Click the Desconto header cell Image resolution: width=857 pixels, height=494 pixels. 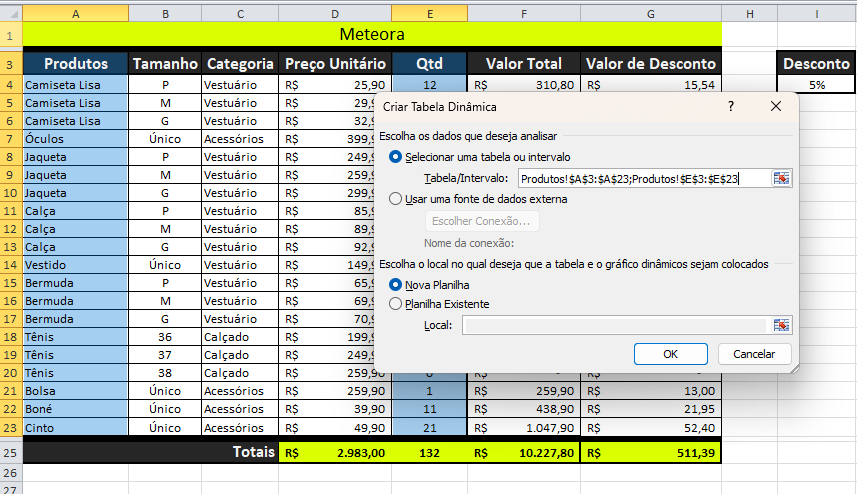tap(816, 64)
